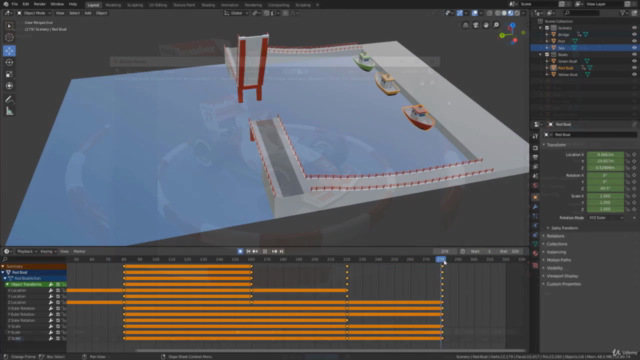Select the Transform tool in the toolbar
Screen dimensions: 640x360
click(x=9, y=86)
